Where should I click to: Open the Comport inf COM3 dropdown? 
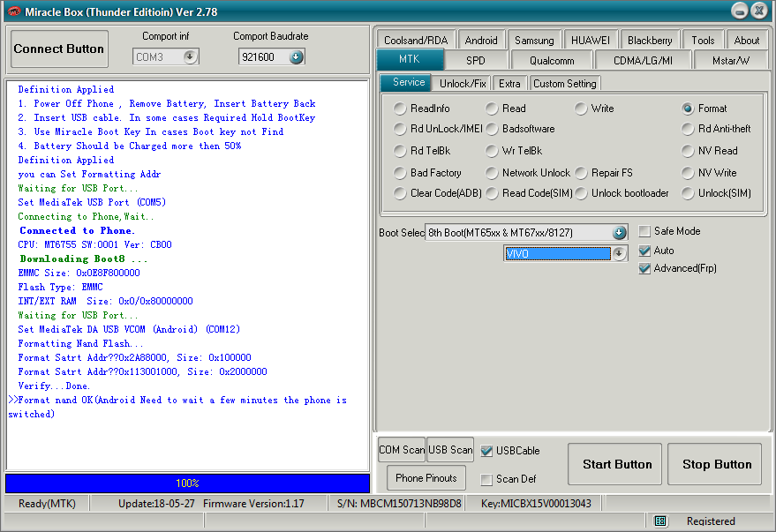pos(190,57)
